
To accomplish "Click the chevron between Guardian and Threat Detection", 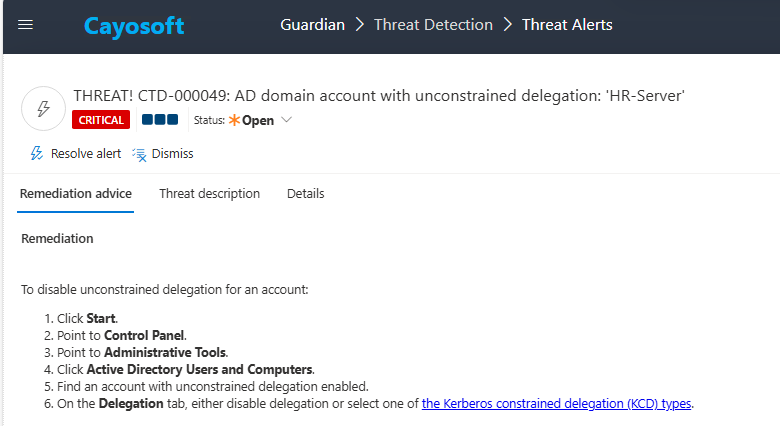I will (x=360, y=25).
